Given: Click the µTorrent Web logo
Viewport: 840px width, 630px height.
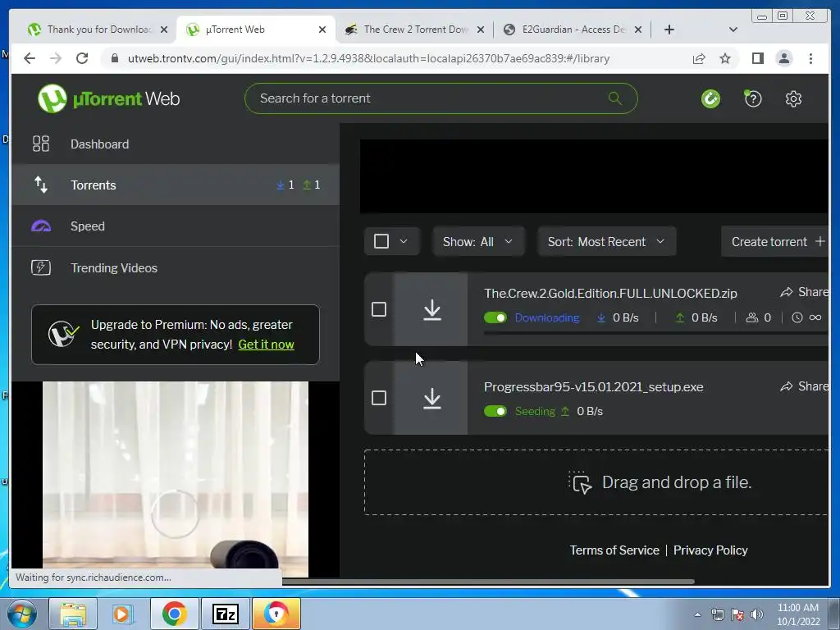Looking at the screenshot, I should click(x=108, y=98).
